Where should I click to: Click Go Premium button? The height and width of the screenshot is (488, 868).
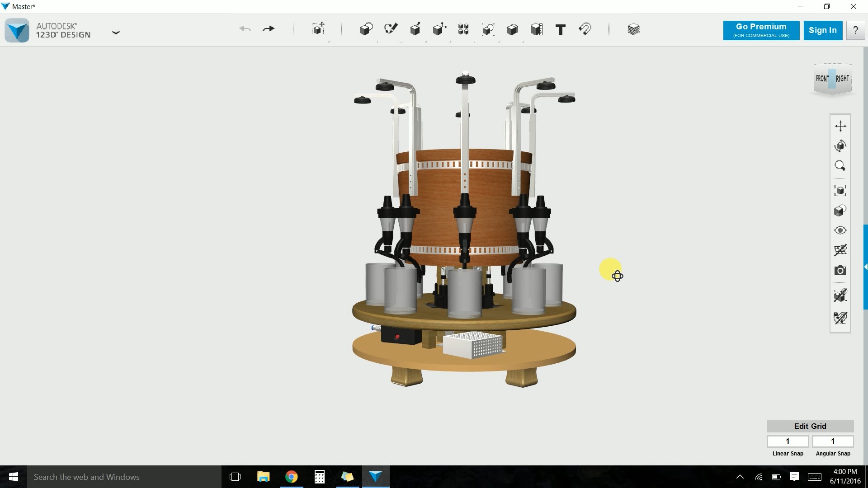[x=761, y=30]
